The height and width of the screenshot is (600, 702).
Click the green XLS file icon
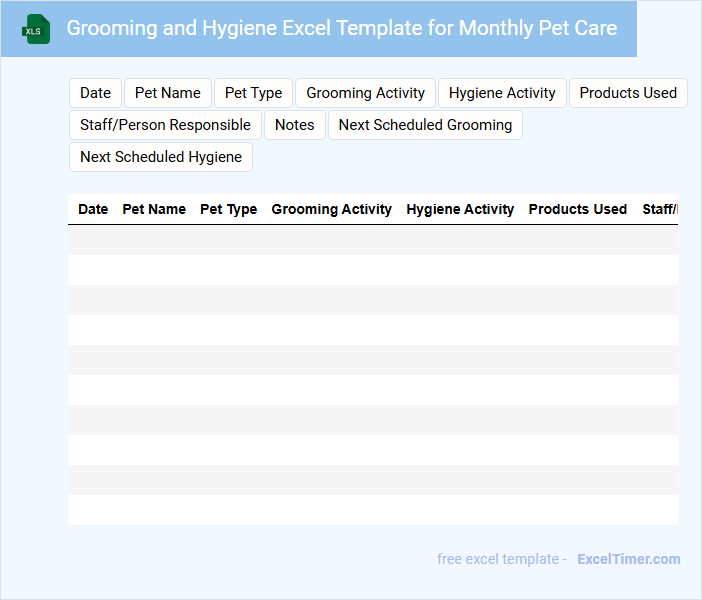[36, 29]
